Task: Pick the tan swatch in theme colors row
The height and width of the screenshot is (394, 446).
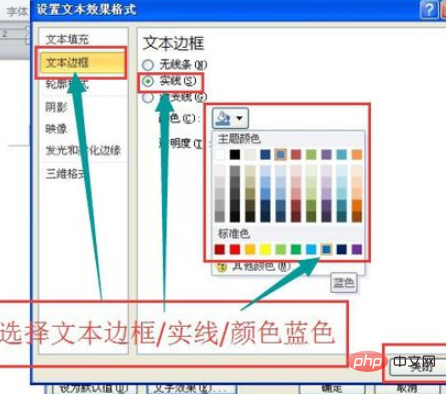Action: (x=250, y=154)
